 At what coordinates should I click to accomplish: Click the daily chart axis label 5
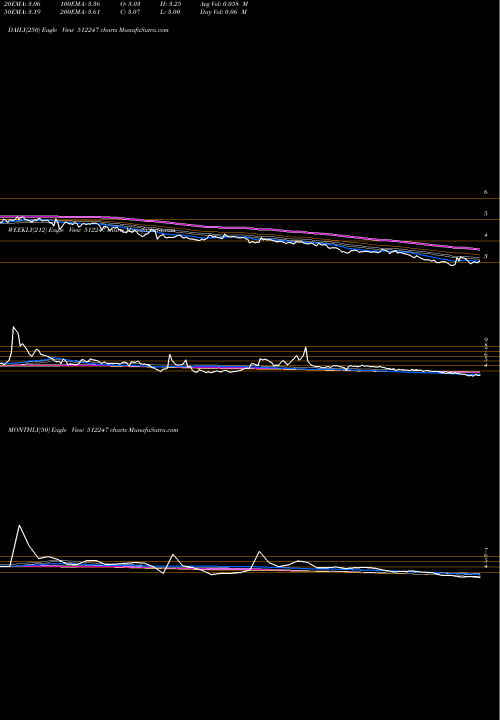click(486, 214)
